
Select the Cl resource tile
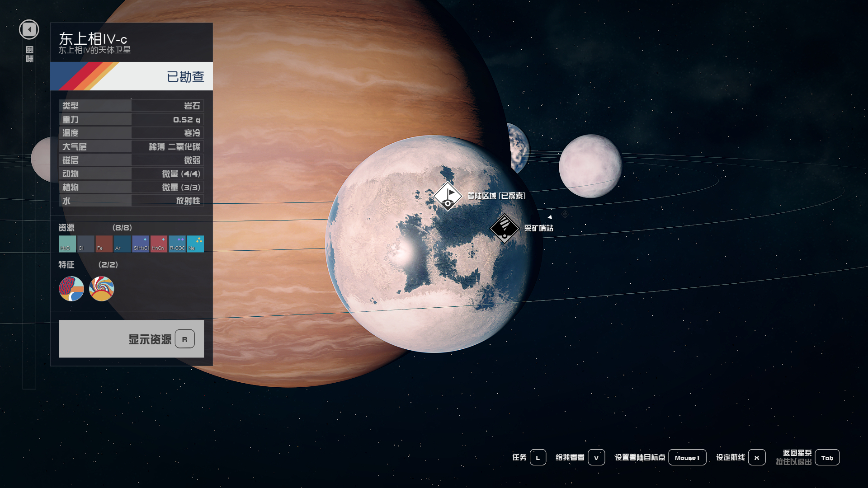coord(86,244)
